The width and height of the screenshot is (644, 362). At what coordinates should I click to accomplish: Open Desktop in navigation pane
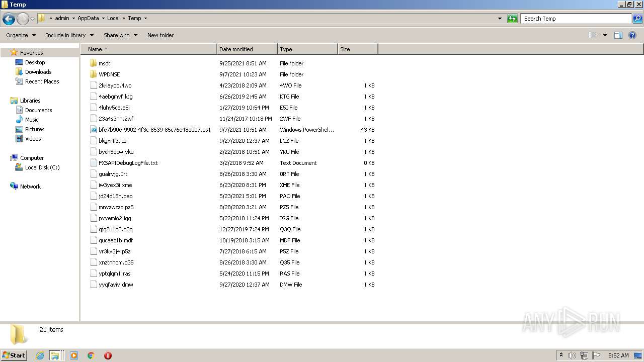[x=35, y=62]
